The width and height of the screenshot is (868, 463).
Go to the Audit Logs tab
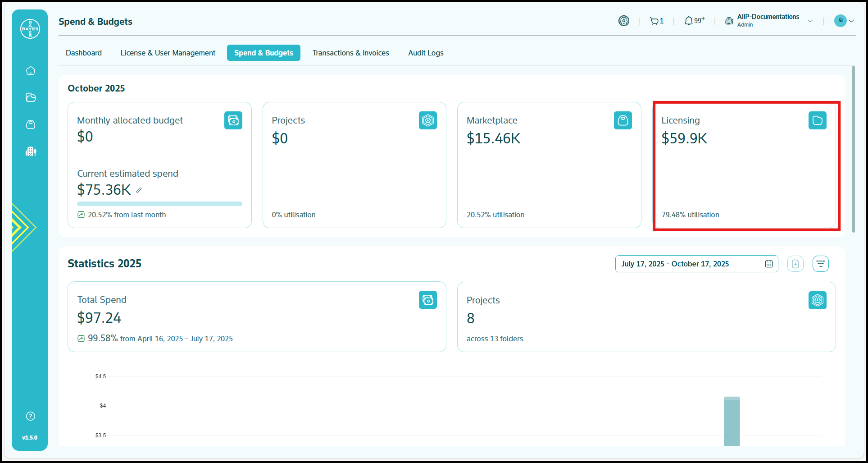pos(426,53)
